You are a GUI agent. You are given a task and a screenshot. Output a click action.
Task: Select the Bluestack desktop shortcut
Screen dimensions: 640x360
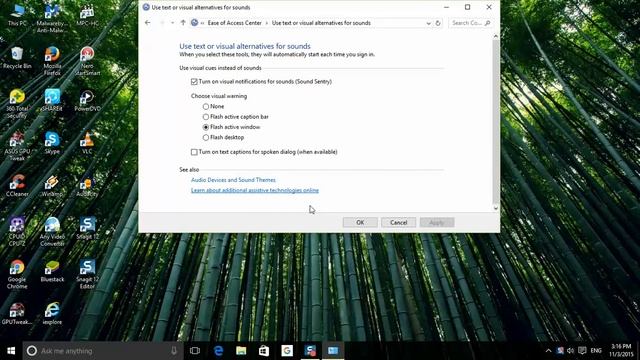click(52, 271)
